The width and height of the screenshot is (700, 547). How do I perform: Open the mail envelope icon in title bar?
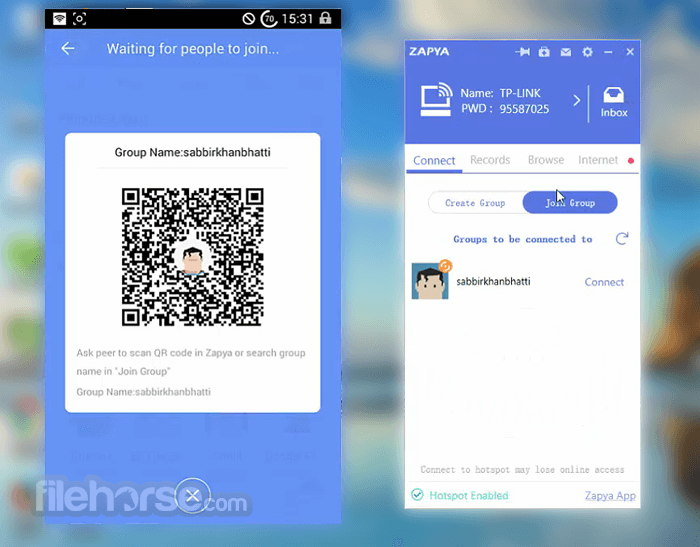pyautogui.click(x=566, y=52)
